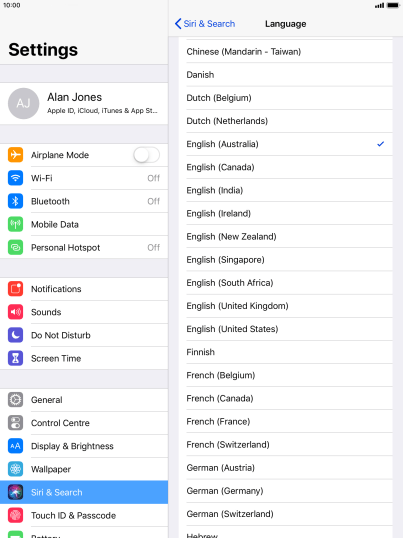The width and height of the screenshot is (403, 538).
Task: Tap the Screen Time hourglass icon
Action: pos(15,358)
